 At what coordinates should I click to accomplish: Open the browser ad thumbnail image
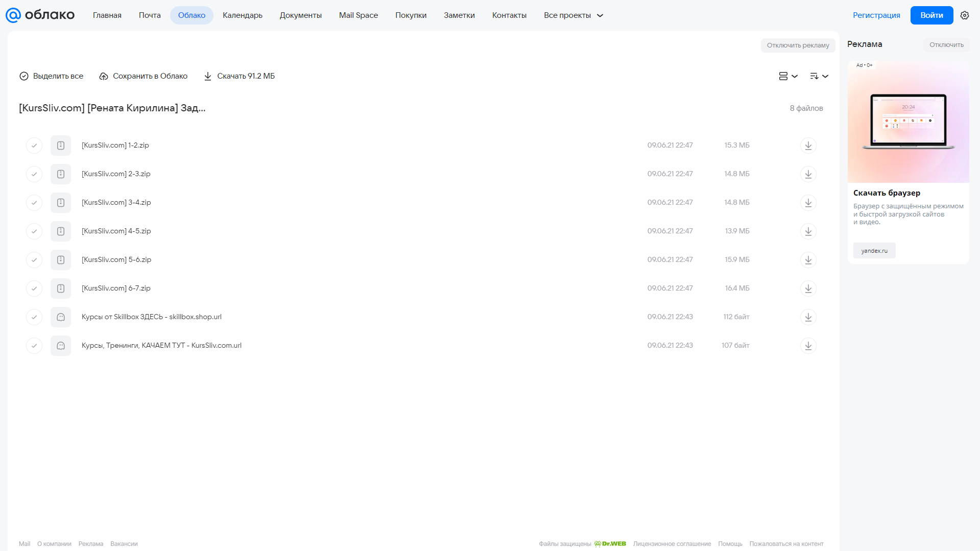908,122
